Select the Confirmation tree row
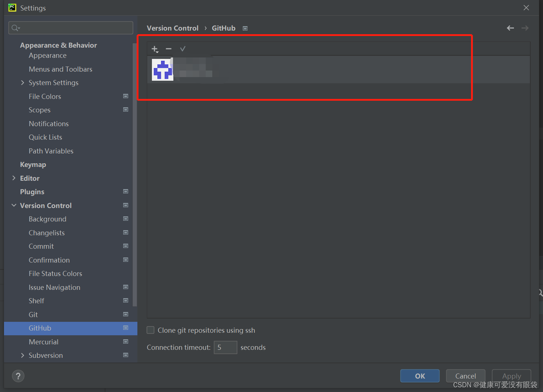543x392 pixels. (71, 260)
